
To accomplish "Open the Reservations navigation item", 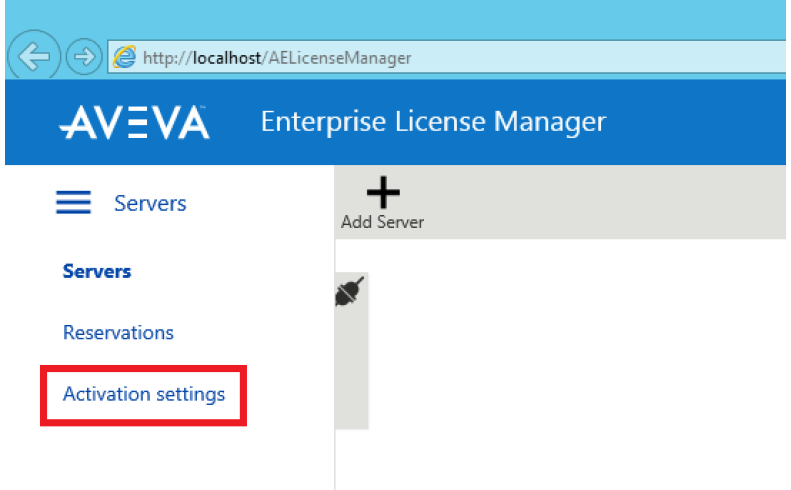I will (x=118, y=333).
